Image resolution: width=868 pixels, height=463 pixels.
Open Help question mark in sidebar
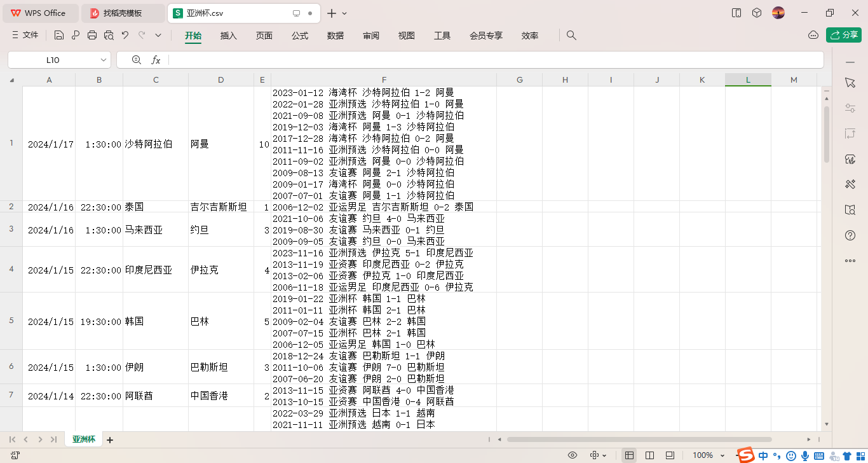tap(850, 235)
